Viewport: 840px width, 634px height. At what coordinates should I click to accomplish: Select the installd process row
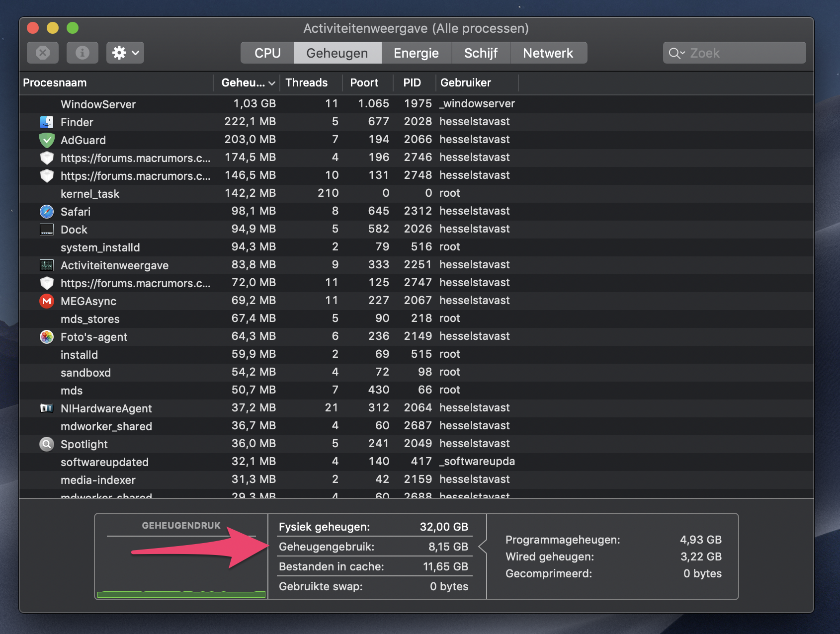click(x=417, y=354)
